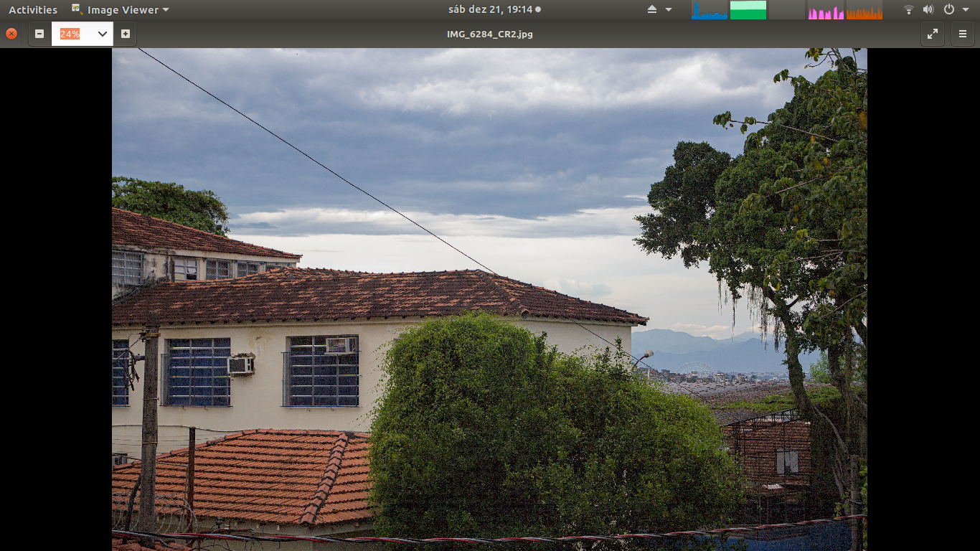This screenshot has width=980, height=551.
Task: Expand the zoom level dropdown arrow
Action: (103, 34)
